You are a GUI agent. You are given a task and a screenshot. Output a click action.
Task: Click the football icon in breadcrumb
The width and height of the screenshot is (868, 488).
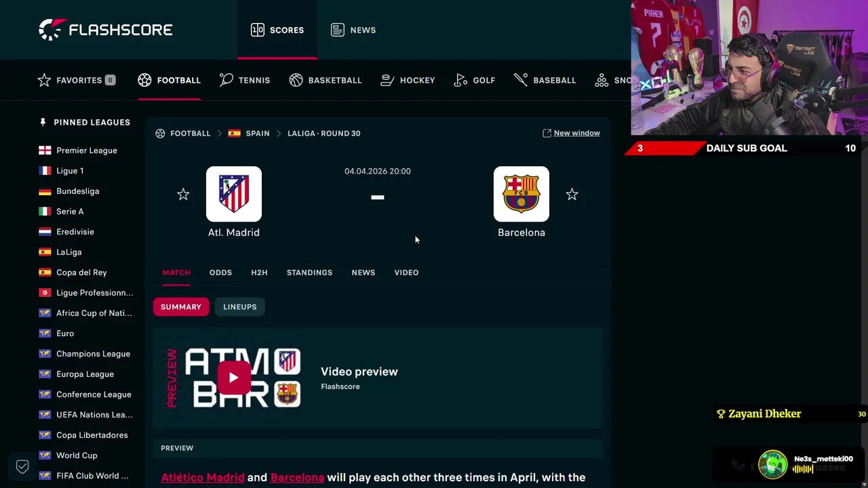click(x=160, y=134)
